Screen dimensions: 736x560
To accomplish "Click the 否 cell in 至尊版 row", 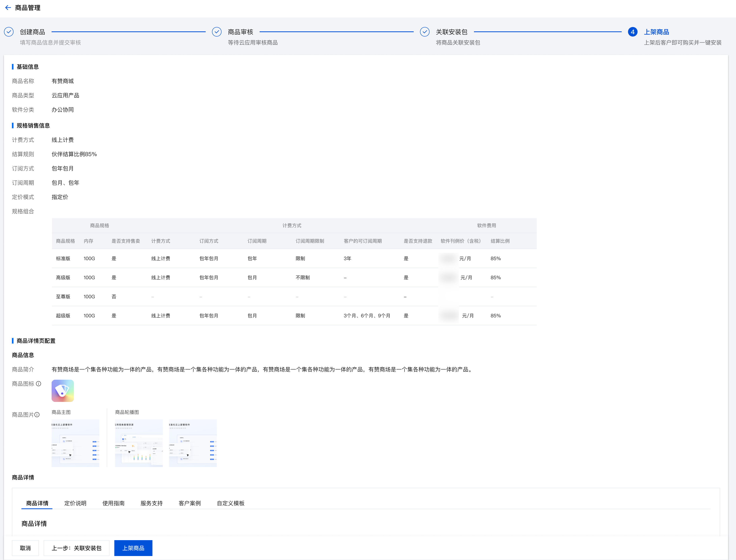I will [x=114, y=296].
